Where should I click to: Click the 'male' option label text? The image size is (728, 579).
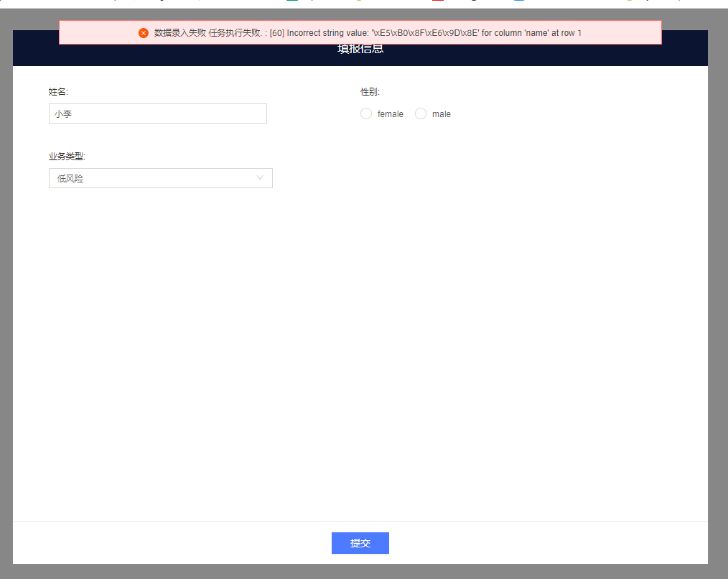442,114
